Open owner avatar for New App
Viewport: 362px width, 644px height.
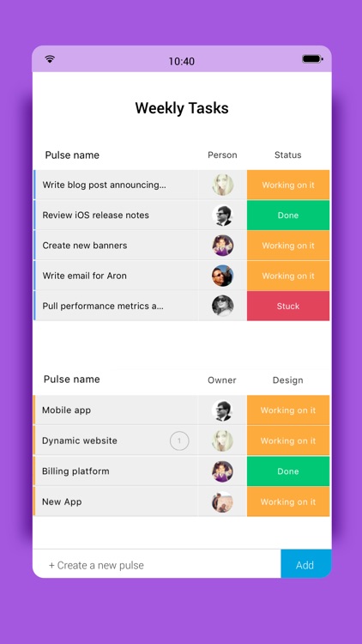tap(222, 502)
